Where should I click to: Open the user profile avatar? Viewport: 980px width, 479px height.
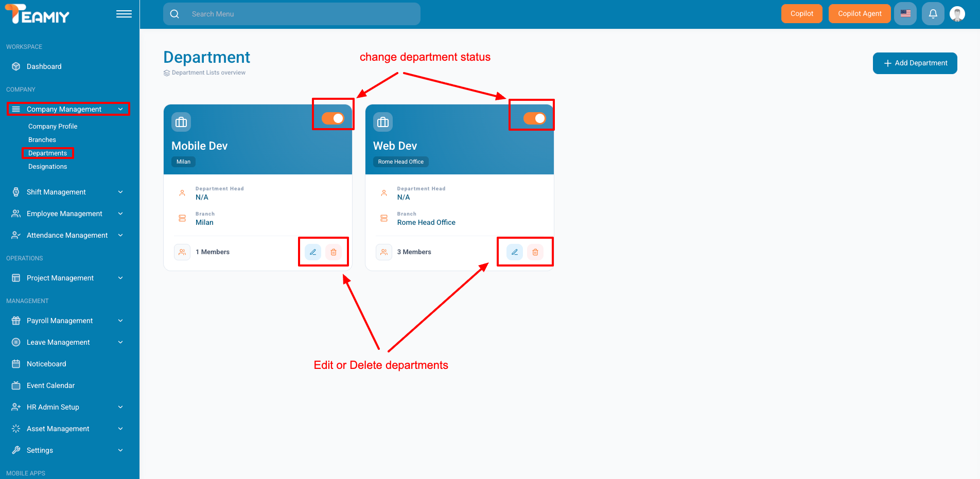pyautogui.click(x=957, y=14)
